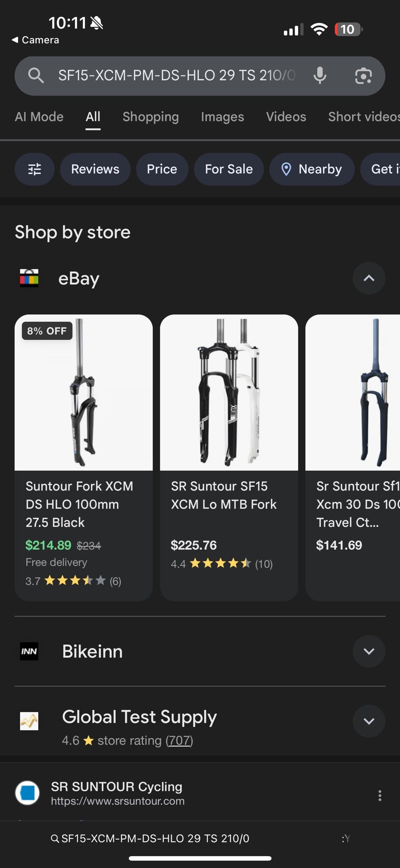Open the search filters tune icon
The image size is (400, 868).
[34, 169]
